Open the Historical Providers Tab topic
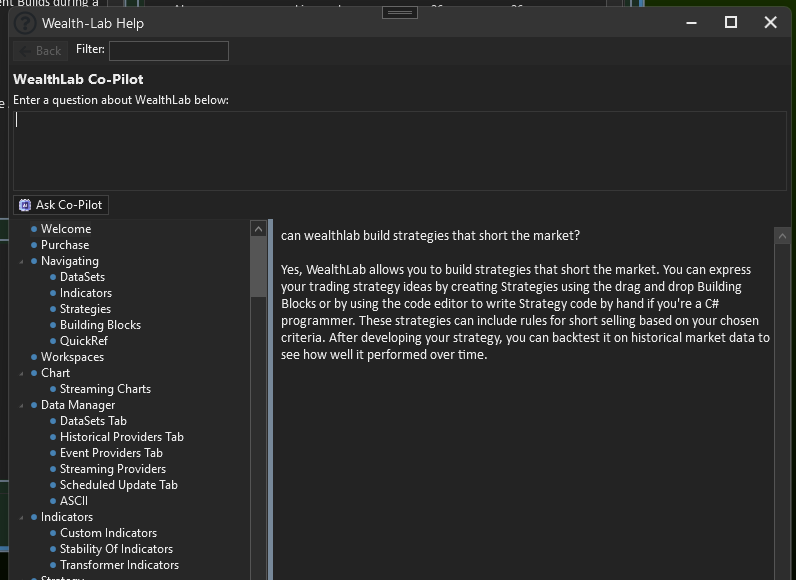This screenshot has width=796, height=580. (x=122, y=437)
